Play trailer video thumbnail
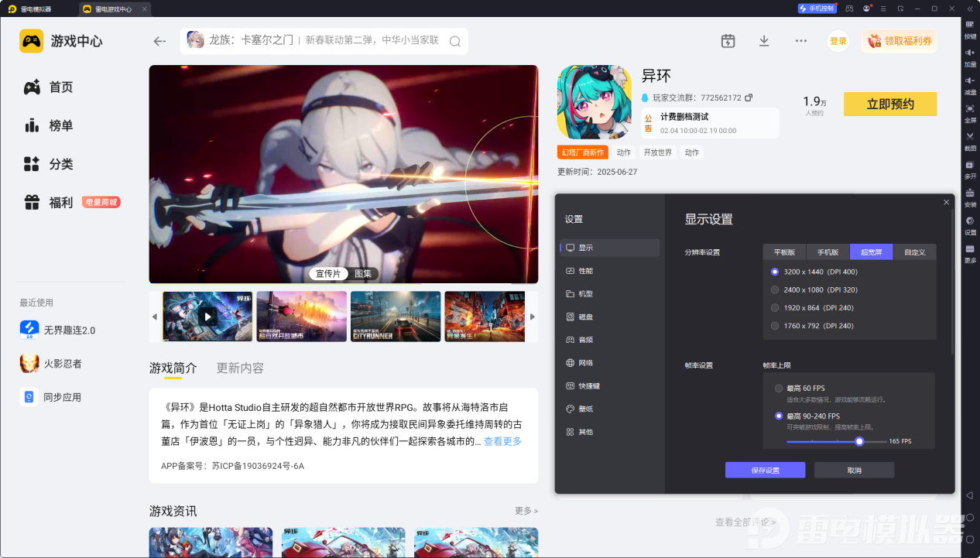Screen dimensions: 980x558 [x=207, y=317]
